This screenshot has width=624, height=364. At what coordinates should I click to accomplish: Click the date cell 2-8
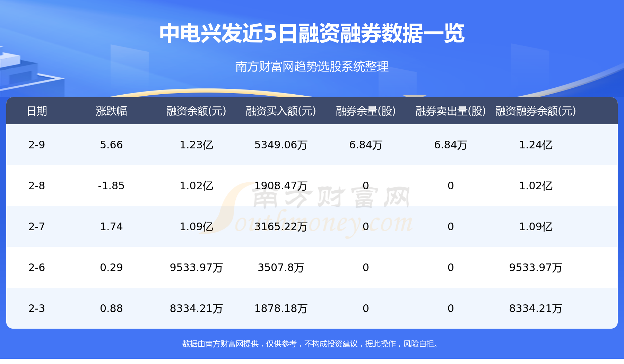point(37,185)
